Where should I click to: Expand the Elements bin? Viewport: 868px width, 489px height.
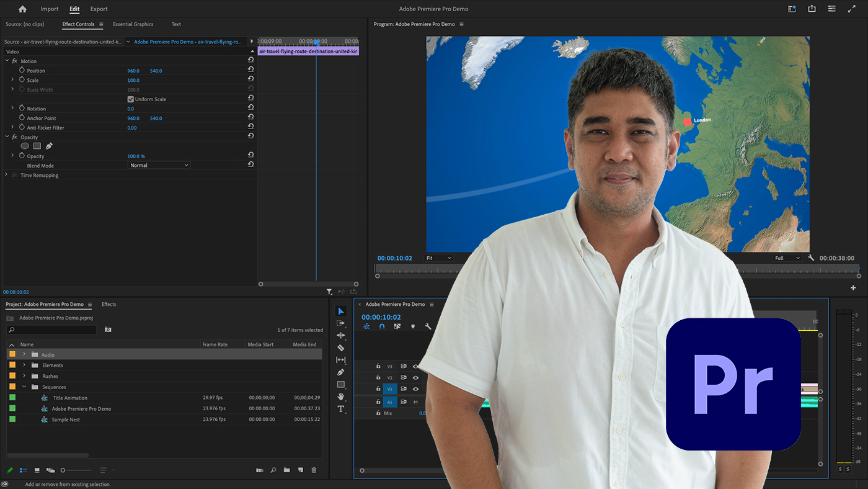coord(24,366)
